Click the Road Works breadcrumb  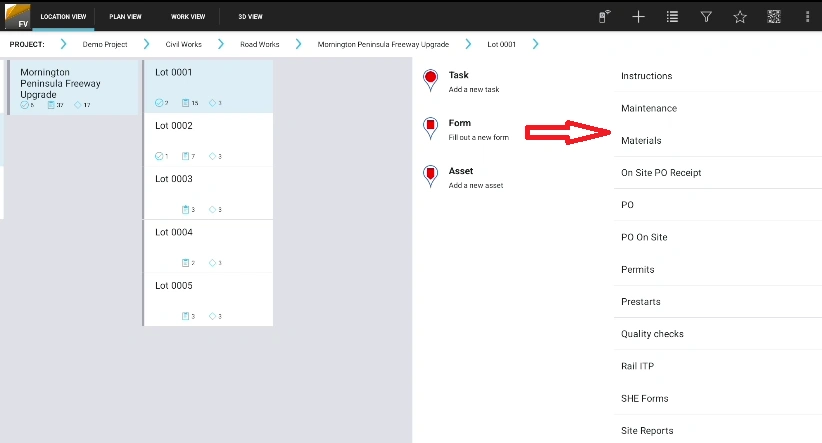tap(258, 45)
